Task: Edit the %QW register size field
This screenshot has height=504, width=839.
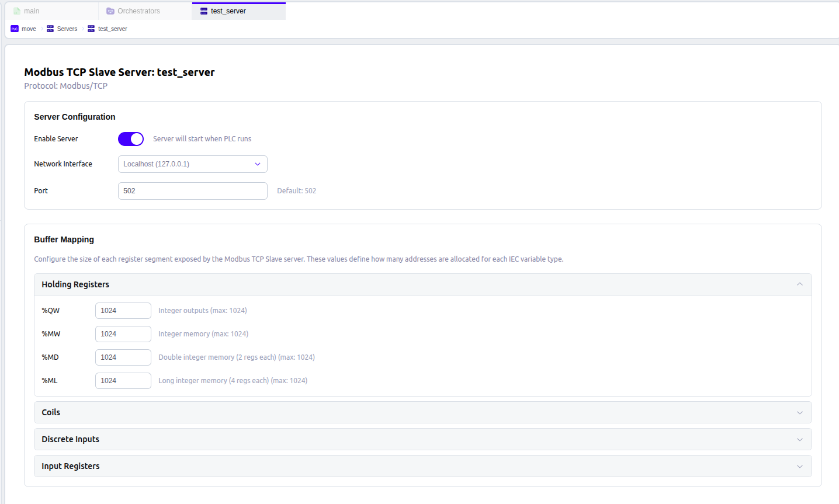Action: 123,311
